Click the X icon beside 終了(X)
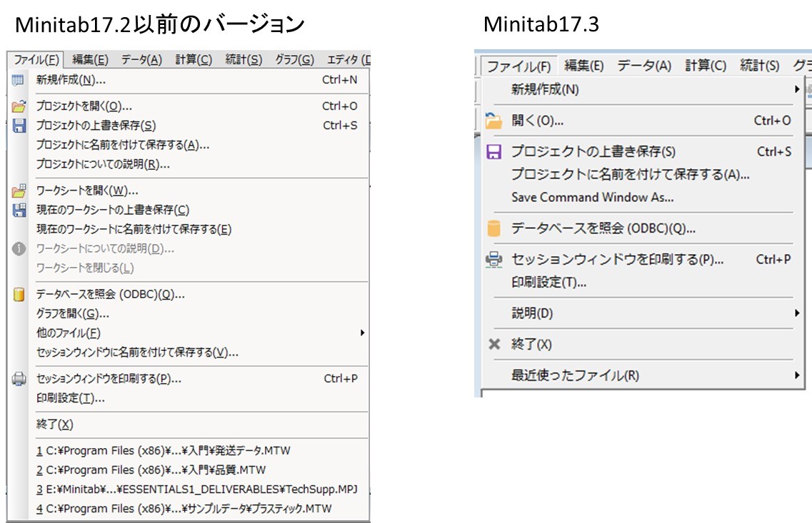This screenshot has width=812, height=523. pyautogui.click(x=494, y=344)
